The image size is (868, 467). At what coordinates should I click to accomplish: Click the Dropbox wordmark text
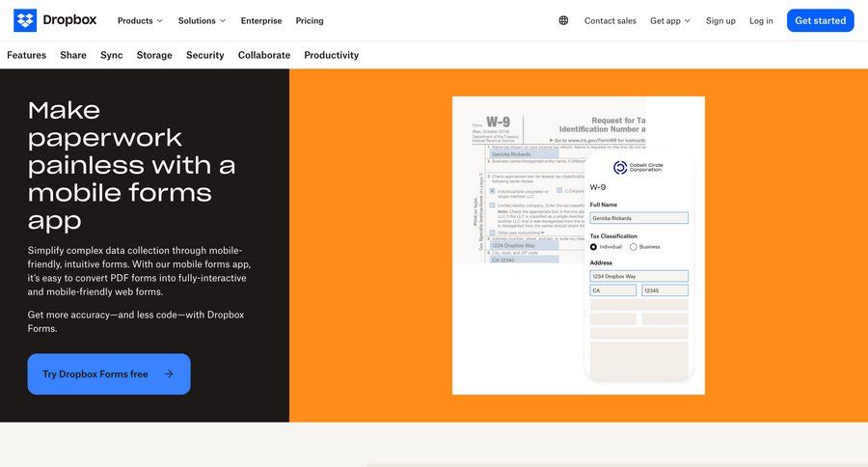pos(69,20)
